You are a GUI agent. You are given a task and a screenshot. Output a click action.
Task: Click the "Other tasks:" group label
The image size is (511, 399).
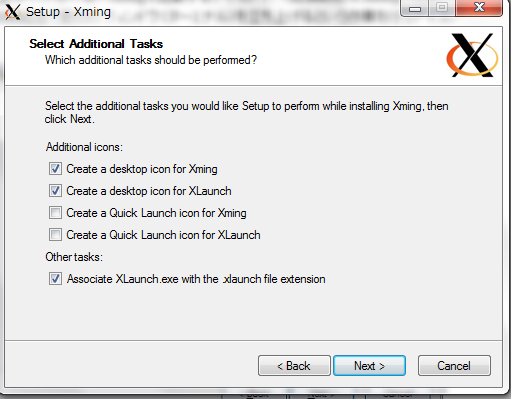point(74,257)
